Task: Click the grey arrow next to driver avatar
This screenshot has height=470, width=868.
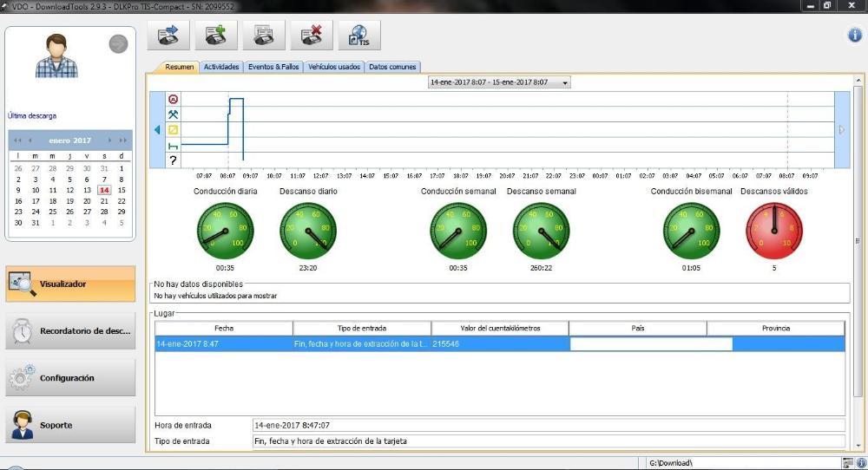Action: pyautogui.click(x=118, y=44)
